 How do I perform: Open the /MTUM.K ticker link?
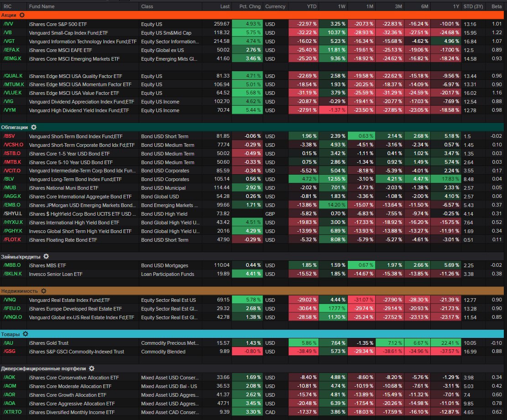pos(14,84)
